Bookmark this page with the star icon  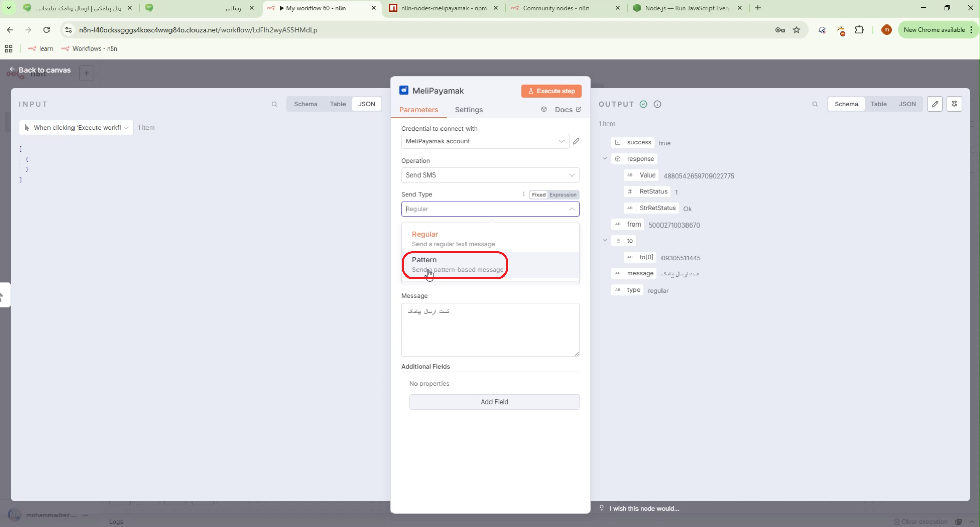point(796,30)
